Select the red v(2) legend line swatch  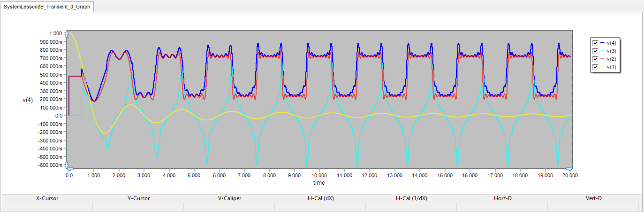point(603,59)
